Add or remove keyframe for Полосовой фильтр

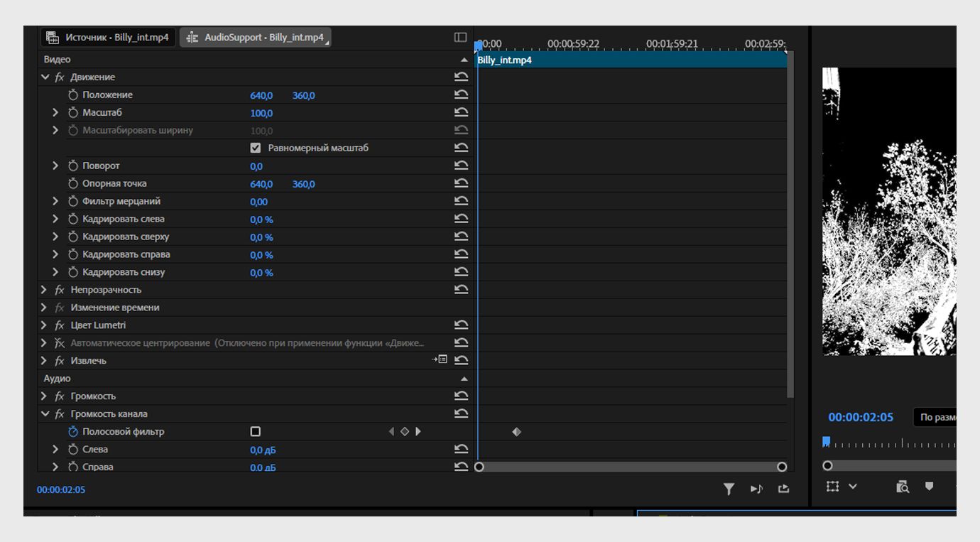click(405, 431)
